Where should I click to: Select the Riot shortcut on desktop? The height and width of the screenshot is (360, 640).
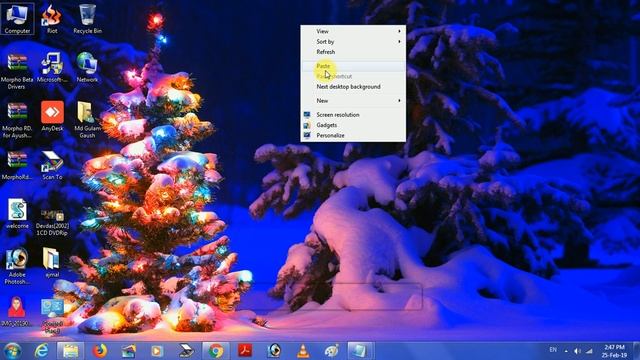pyautogui.click(x=52, y=18)
